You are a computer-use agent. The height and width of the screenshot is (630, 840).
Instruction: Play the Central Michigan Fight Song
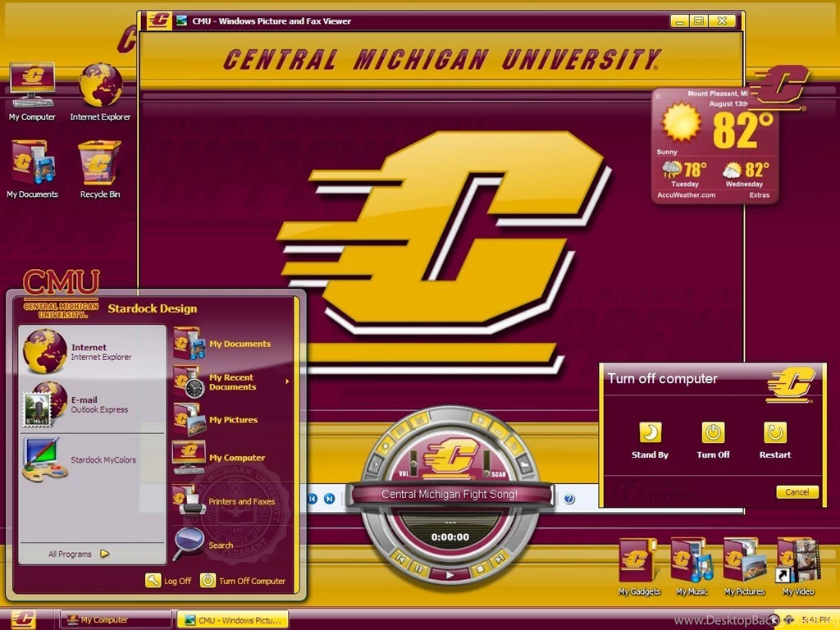(x=450, y=575)
